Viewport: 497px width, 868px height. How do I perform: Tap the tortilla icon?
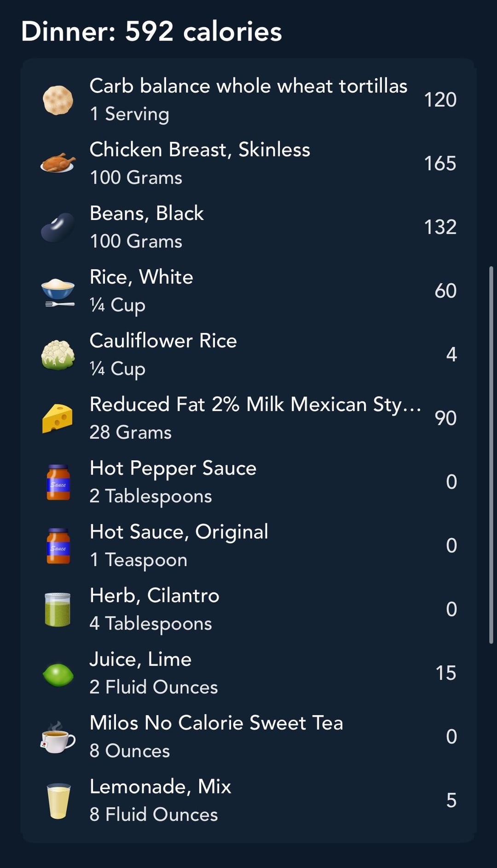tap(58, 100)
